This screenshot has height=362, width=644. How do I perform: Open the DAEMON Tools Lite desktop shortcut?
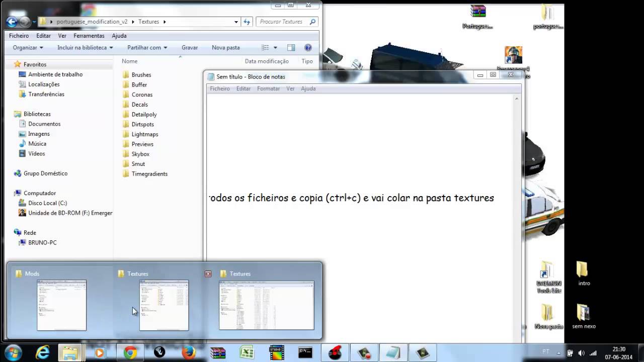point(548,278)
